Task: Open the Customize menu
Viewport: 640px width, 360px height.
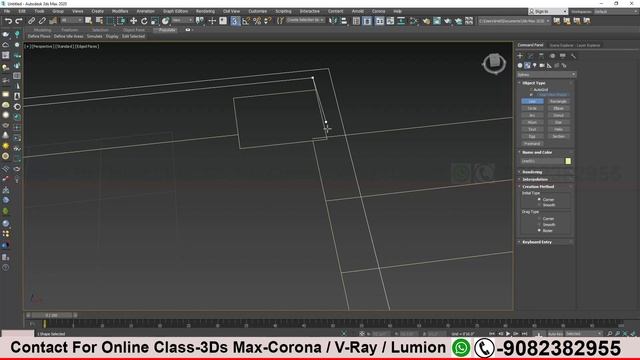Action: click(x=258, y=11)
